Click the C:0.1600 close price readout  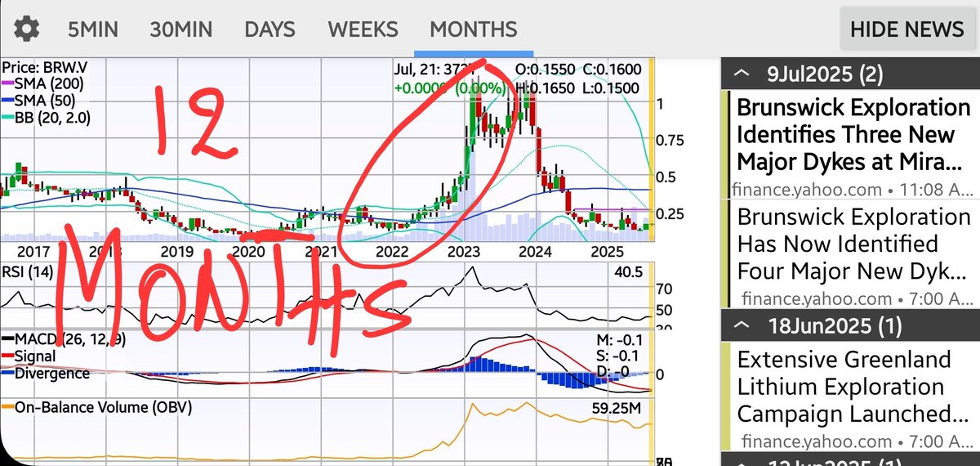(612, 70)
